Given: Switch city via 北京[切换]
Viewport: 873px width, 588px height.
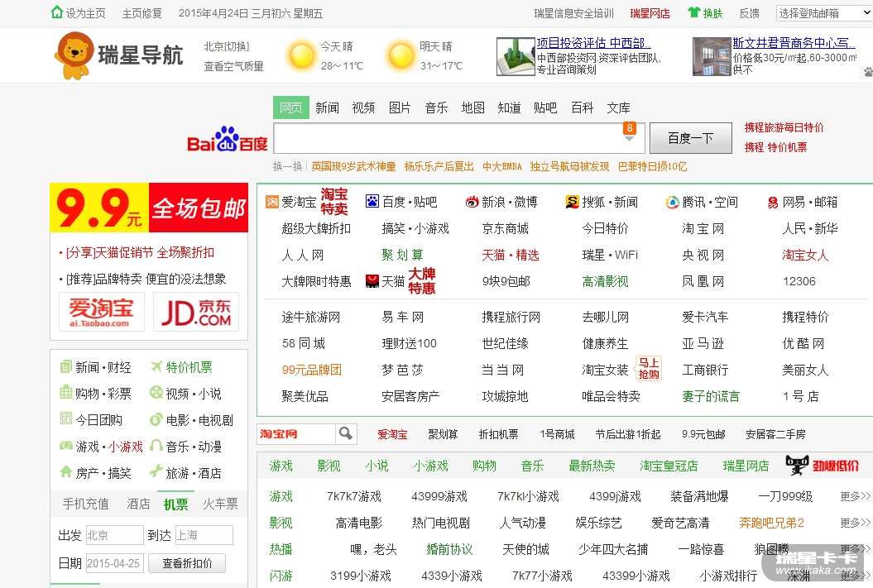Looking at the screenshot, I should coord(227,47).
